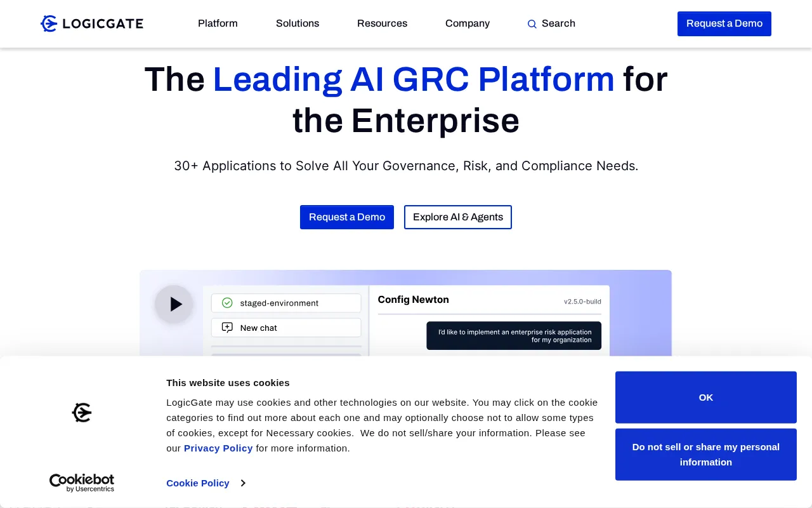Click the LogicGate logo in header

point(92,23)
